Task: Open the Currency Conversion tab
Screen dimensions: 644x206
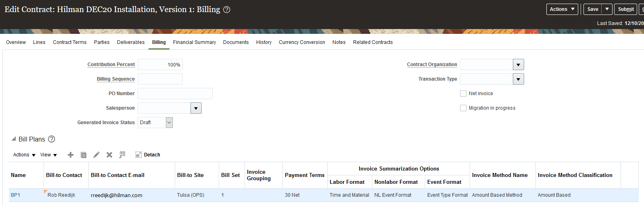Action: [x=302, y=42]
